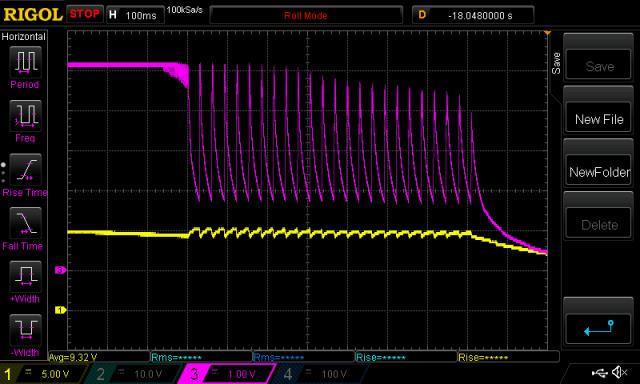Viewport: 640px width, 384px height.
Task: Select the Period measurement icon
Action: point(25,62)
